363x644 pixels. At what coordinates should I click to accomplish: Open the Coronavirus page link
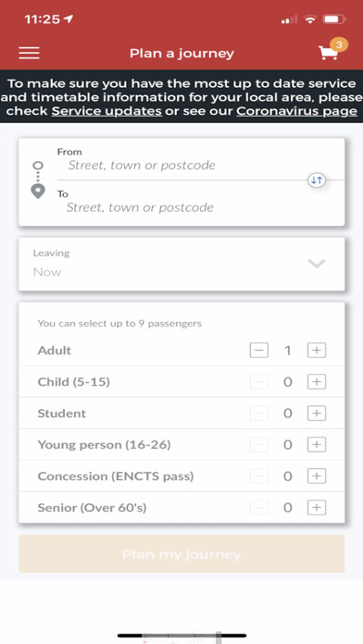pyautogui.click(x=296, y=111)
